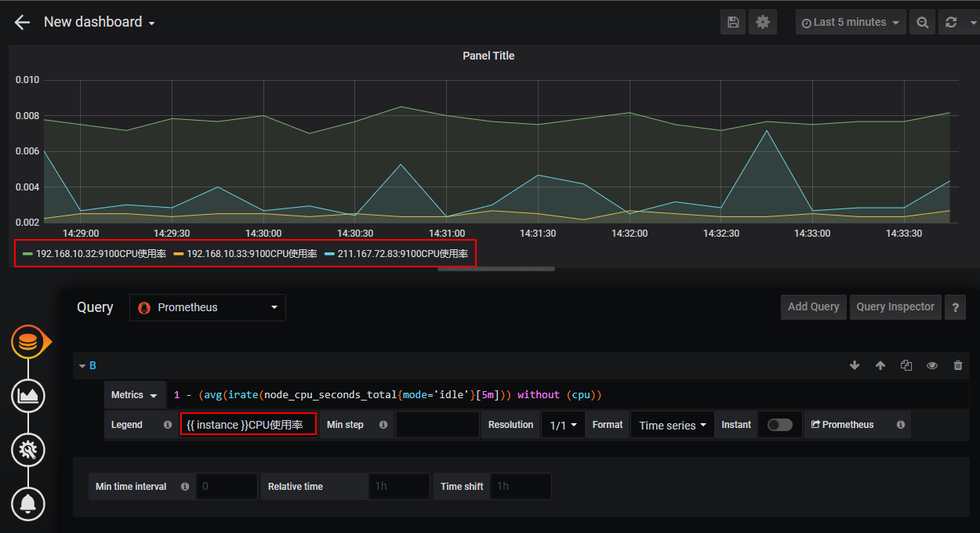Select the Queries database tab icon
Viewport: 980px width, 533px height.
pos(28,343)
